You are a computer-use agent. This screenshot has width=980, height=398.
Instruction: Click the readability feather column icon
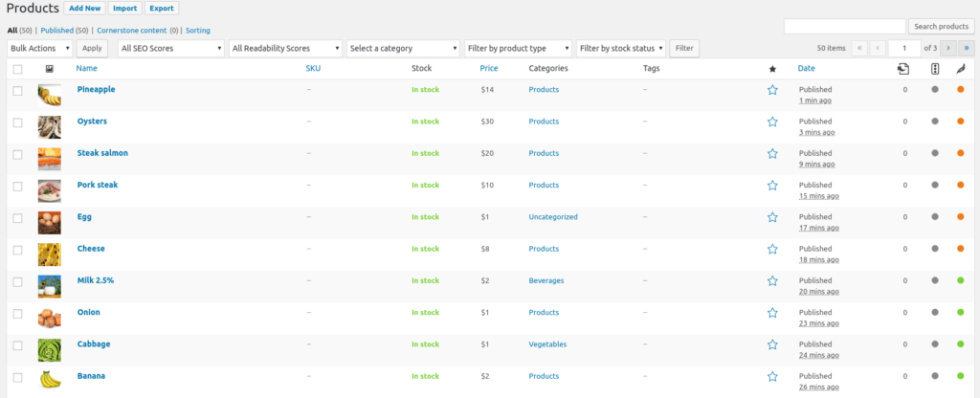pyautogui.click(x=961, y=69)
